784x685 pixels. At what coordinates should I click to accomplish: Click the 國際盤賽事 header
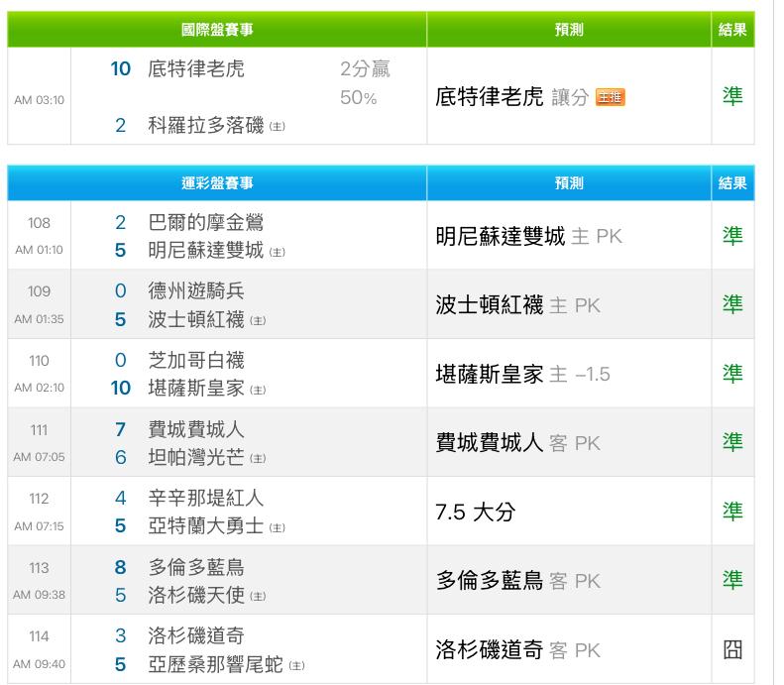[217, 30]
